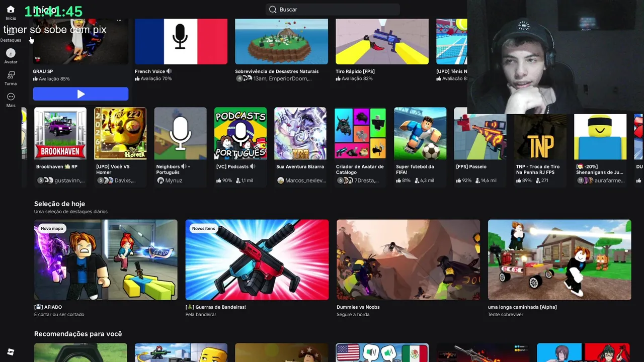This screenshot has height=362, width=644.
Task: Click the Seleção de hoje heading
Action: tap(59, 204)
